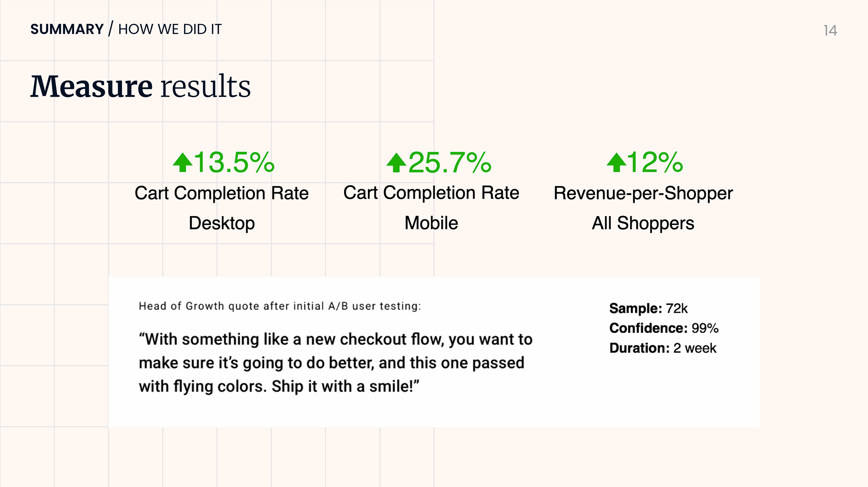Click the Head of Growth quote caption
This screenshot has width=868, height=487.
pyautogui.click(x=280, y=306)
